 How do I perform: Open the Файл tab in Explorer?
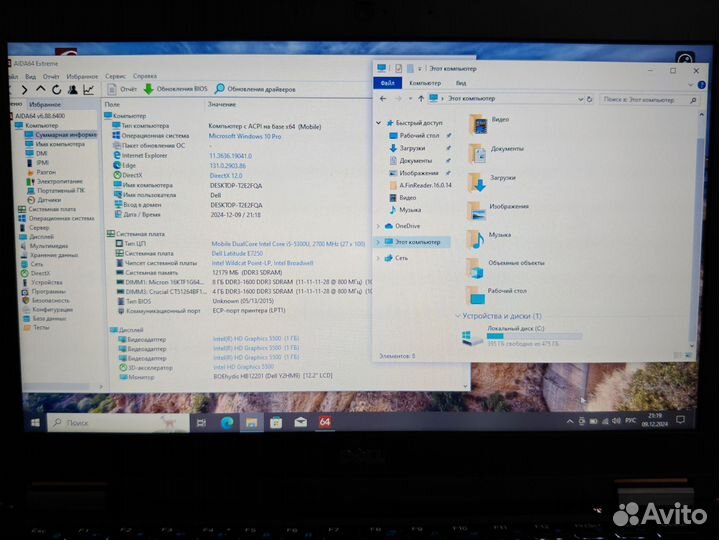click(387, 83)
